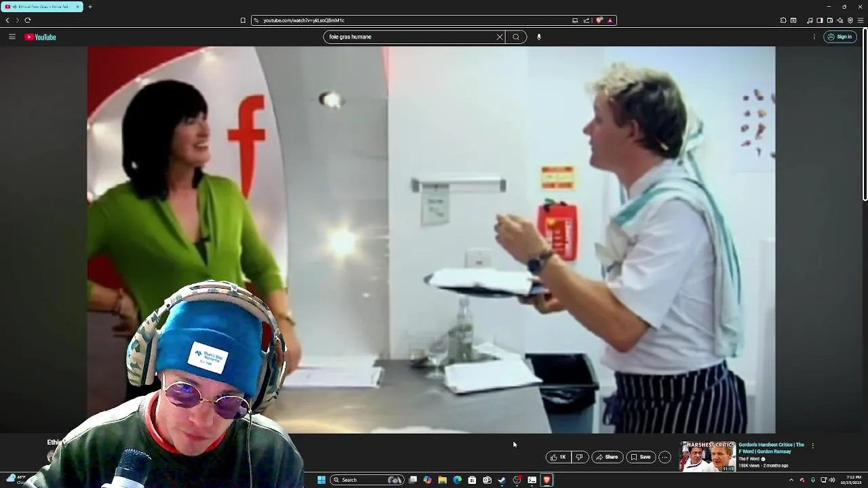868x488 pixels.
Task: Go forward with the browser forward arrow
Action: coord(17,20)
